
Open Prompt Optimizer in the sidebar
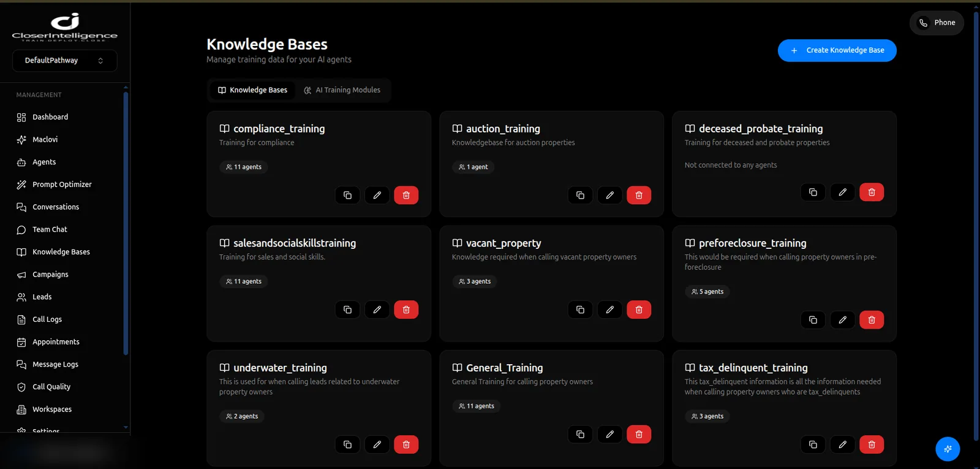tap(62, 185)
